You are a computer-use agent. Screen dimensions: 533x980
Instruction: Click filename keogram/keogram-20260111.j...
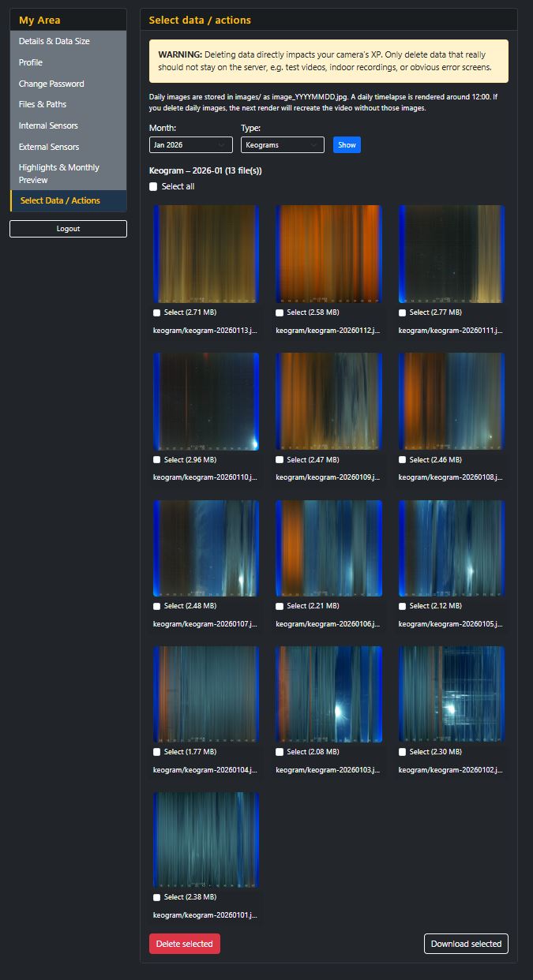click(451, 331)
